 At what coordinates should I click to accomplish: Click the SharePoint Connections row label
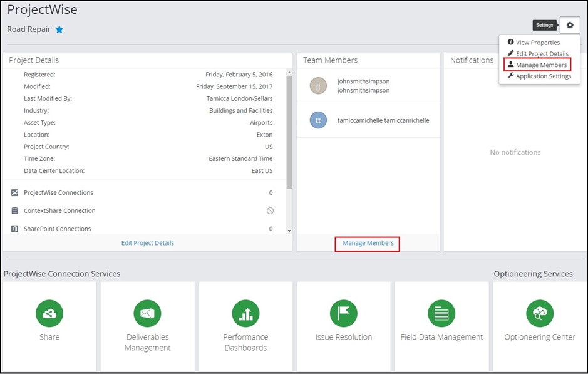click(x=58, y=229)
